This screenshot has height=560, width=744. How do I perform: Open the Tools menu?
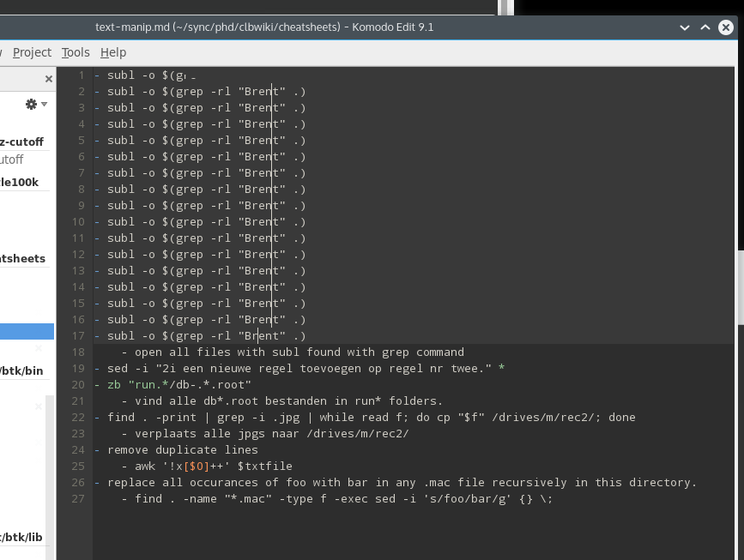(x=75, y=52)
